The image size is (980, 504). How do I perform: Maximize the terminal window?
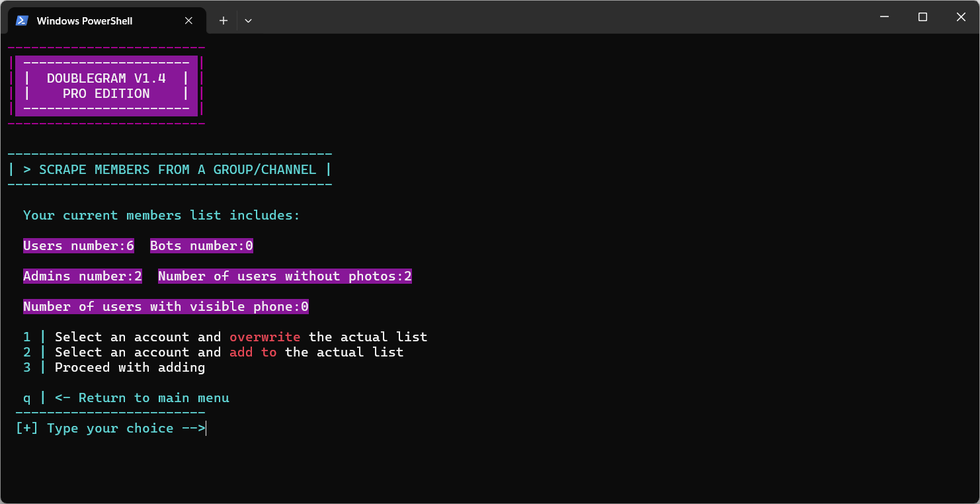tap(922, 17)
